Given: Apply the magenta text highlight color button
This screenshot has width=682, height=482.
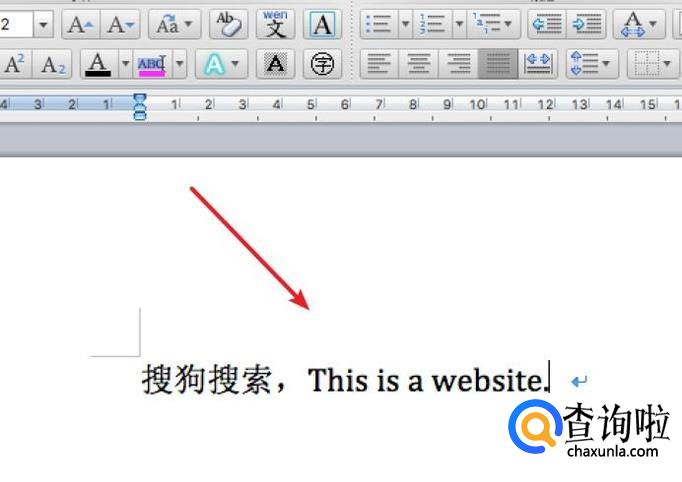Looking at the screenshot, I should click(152, 64).
